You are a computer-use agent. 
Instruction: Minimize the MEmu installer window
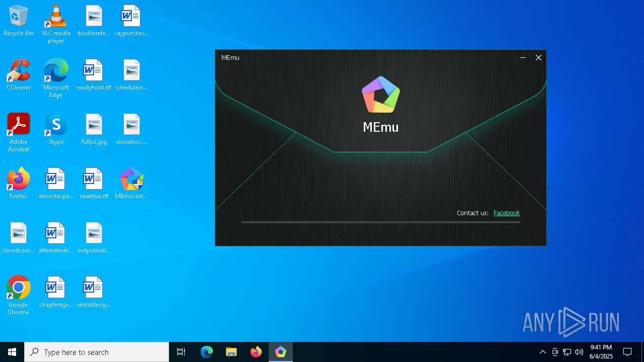pos(523,58)
